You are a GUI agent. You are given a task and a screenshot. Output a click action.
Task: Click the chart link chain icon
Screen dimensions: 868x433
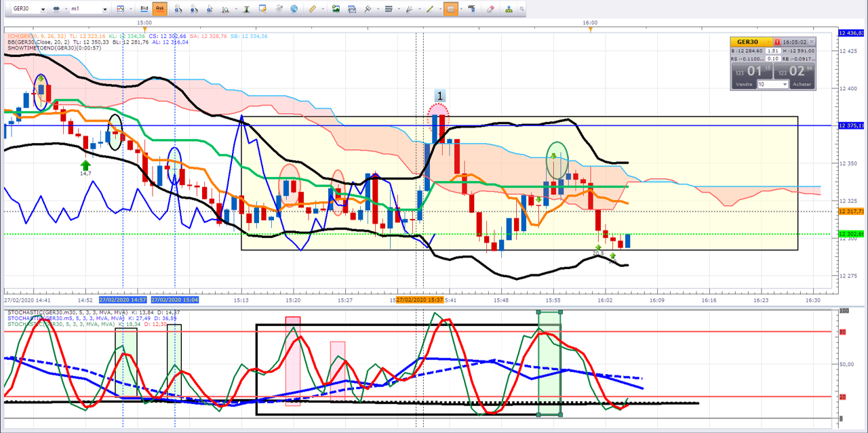[56, 9]
